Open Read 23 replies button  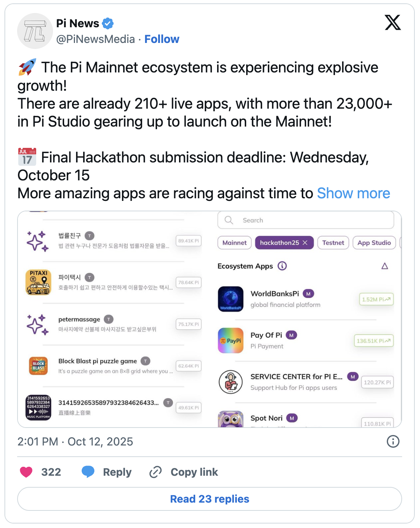(x=210, y=499)
